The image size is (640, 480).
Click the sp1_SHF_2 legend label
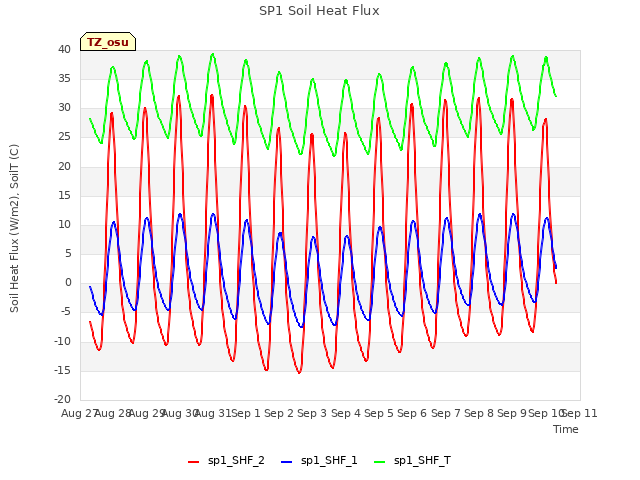(236, 461)
